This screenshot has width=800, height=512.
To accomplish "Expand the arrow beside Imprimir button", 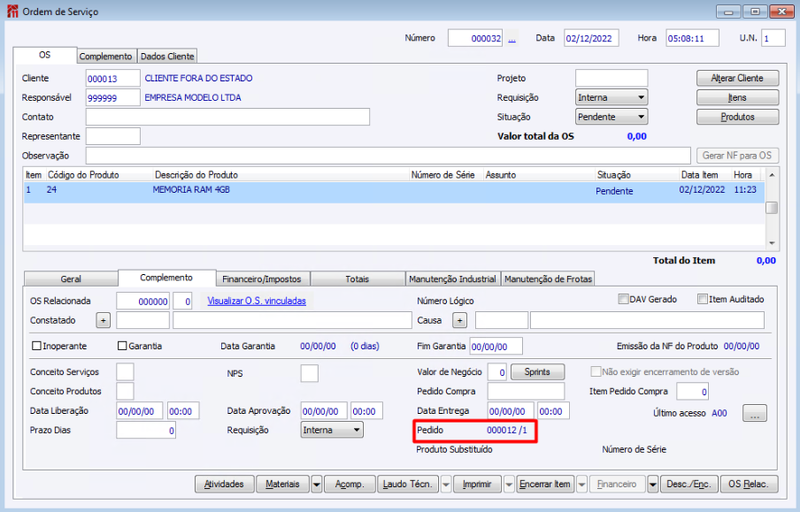I will 509,484.
